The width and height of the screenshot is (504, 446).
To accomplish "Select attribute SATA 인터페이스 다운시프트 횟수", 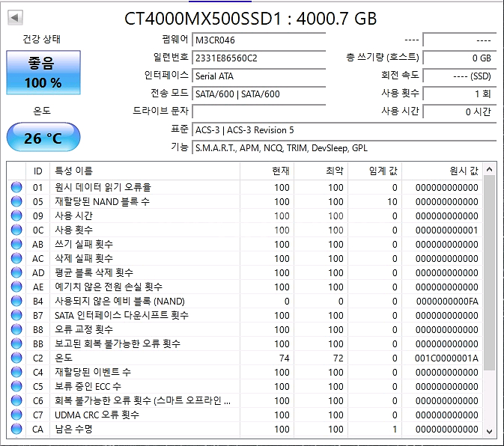I will pyautogui.click(x=121, y=315).
